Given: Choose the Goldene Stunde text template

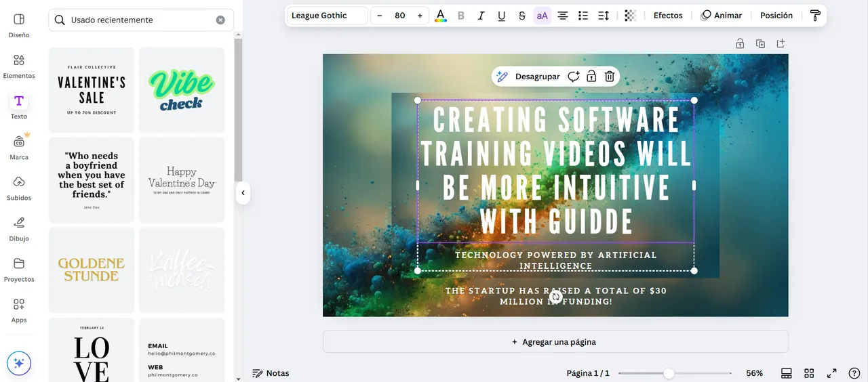Looking at the screenshot, I should click(x=92, y=270).
